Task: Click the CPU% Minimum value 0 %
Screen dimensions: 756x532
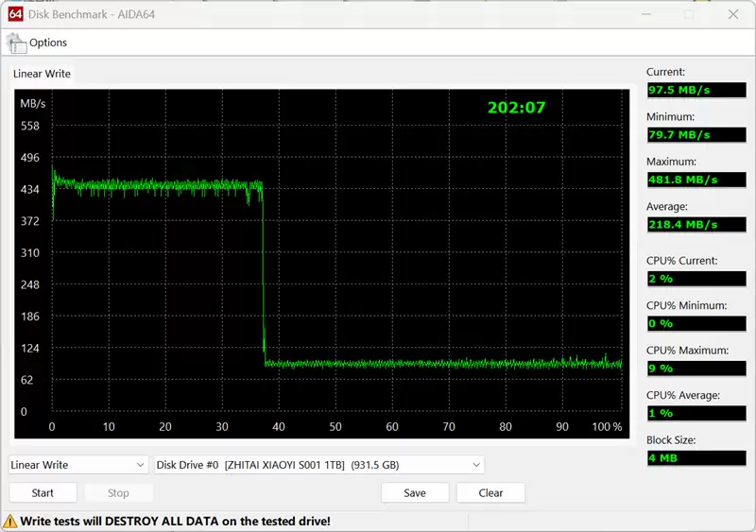Action: click(x=696, y=323)
